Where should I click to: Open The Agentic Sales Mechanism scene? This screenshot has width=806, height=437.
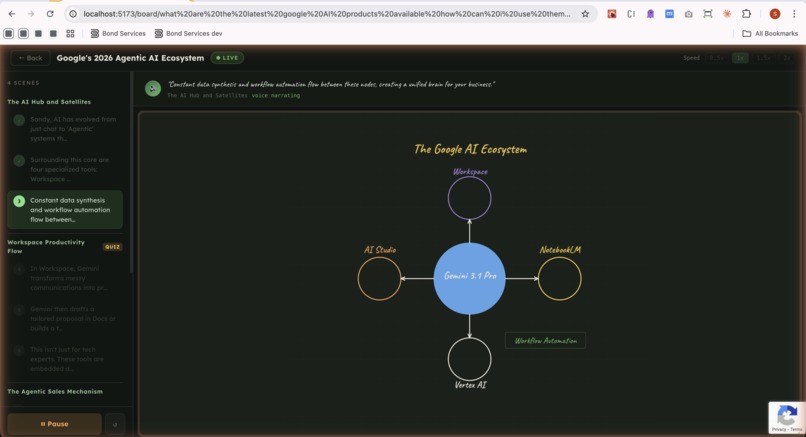(55, 391)
